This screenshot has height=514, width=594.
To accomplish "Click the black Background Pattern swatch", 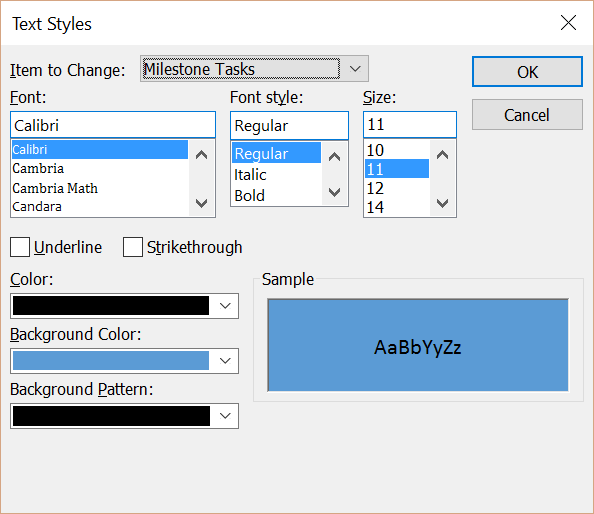I will 111,416.
